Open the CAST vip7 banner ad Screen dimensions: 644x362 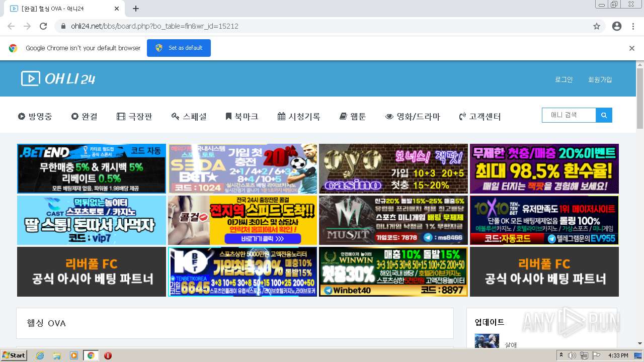click(92, 220)
